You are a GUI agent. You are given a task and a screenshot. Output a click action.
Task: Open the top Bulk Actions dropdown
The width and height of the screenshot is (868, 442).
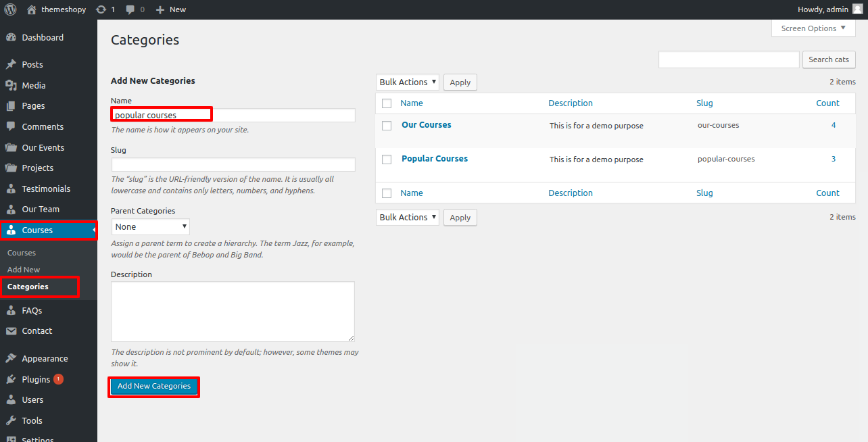(407, 82)
